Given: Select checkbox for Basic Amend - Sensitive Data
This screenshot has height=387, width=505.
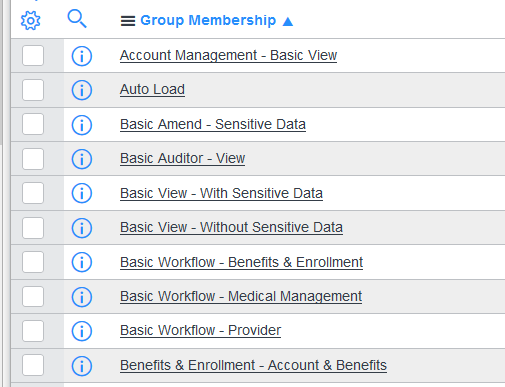Looking at the screenshot, I should (33, 124).
